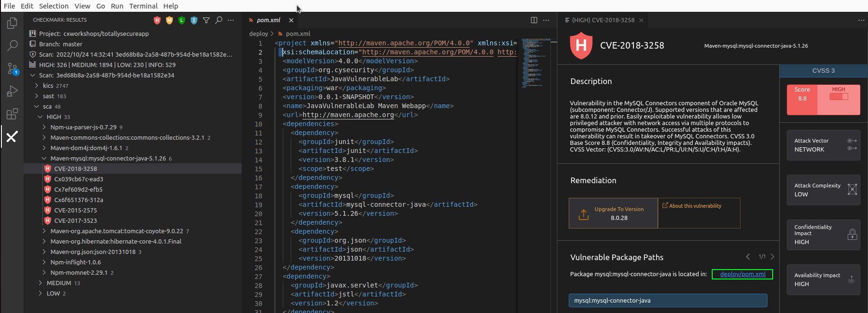Close the pom.xml tab
This screenshot has width=868, height=313.
291,20
